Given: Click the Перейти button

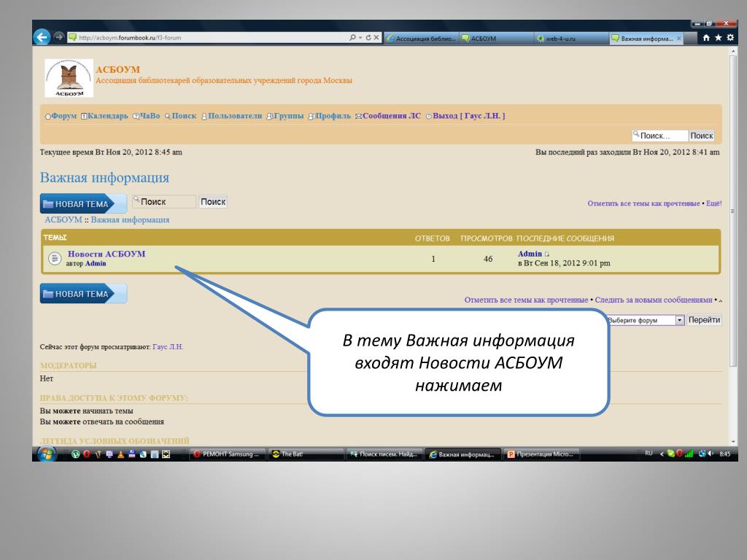Looking at the screenshot, I should pos(704,320).
